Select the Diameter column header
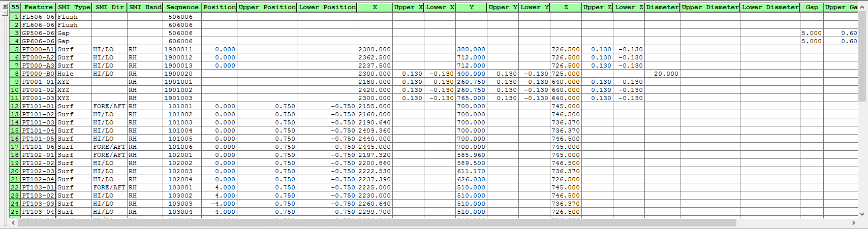 (x=662, y=7)
